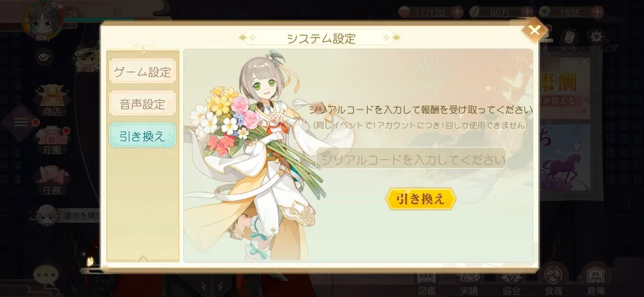Add stamina with plus next to 17/120
644x297 pixels.
pyautogui.click(x=457, y=12)
